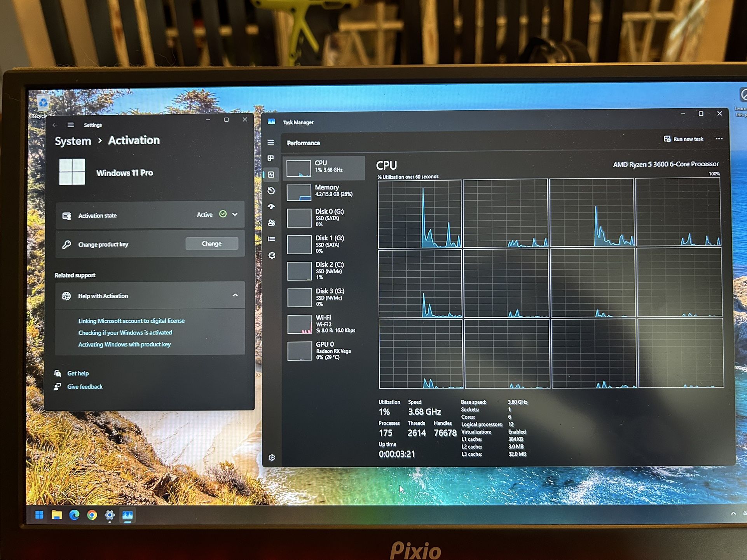The image size is (747, 560).
Task: Open App history page in Task Manager
Action: (x=271, y=191)
